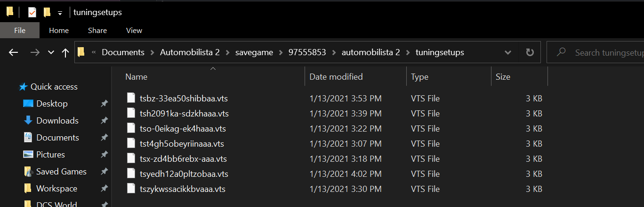Open the recent locations dropdown arrow
This screenshot has height=207, width=644.
51,52
